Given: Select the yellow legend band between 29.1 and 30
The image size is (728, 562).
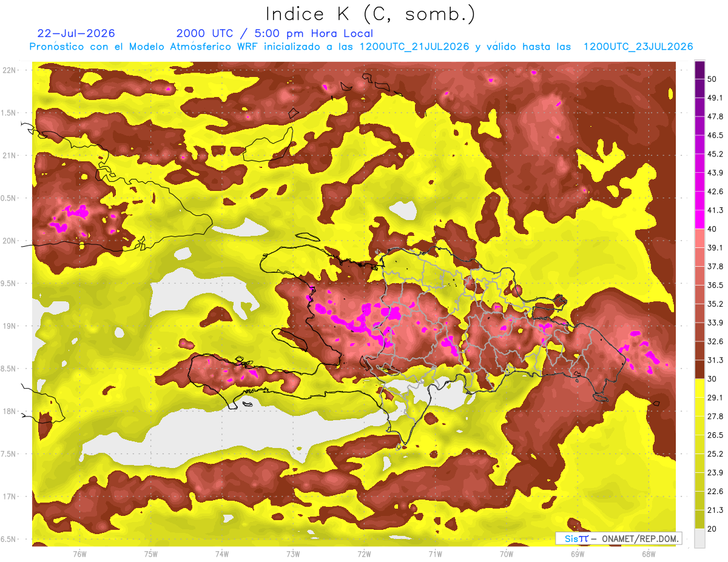Looking at the screenshot, I should (699, 388).
